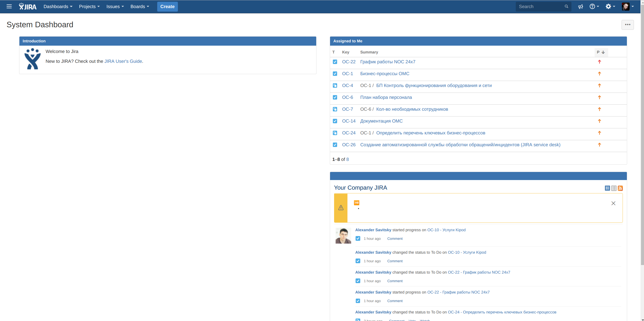Screen dimensions: 644x321
Task: Open the activity stream RSS feed
Action: pyautogui.click(x=620, y=188)
